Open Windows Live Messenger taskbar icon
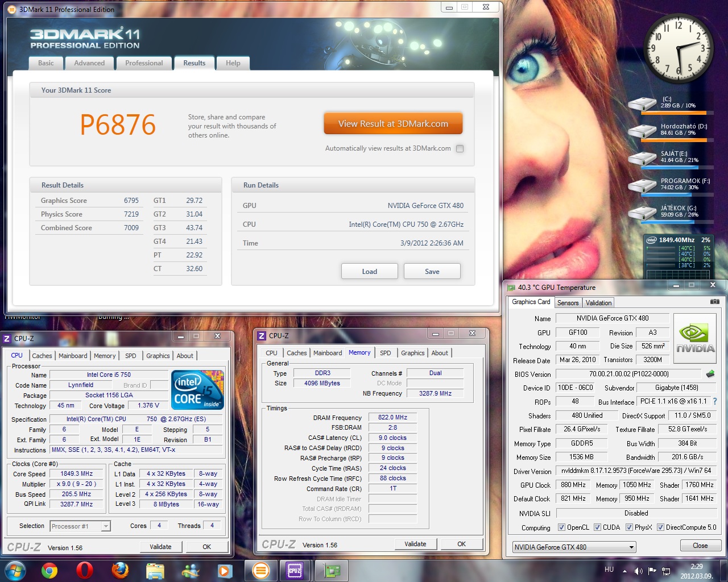Viewport: 728px width, 582px height. click(191, 570)
